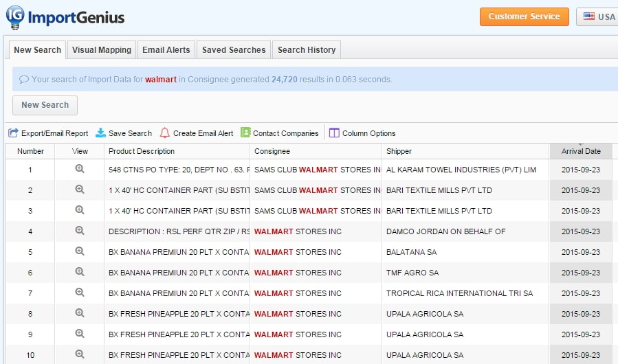
Task: Switch to the New Search tab
Action: (x=37, y=50)
